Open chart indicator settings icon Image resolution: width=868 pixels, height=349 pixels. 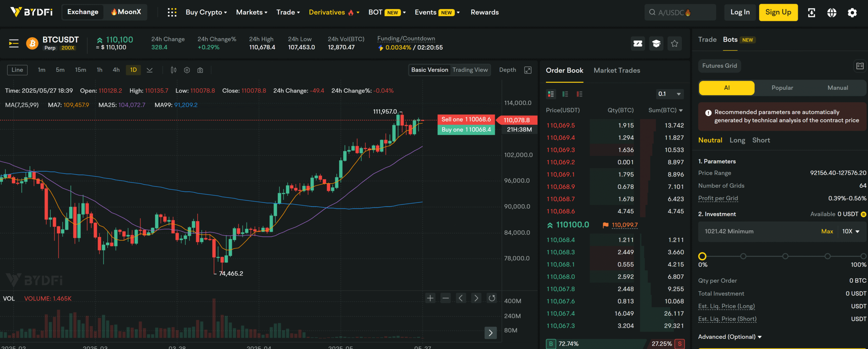tap(187, 70)
